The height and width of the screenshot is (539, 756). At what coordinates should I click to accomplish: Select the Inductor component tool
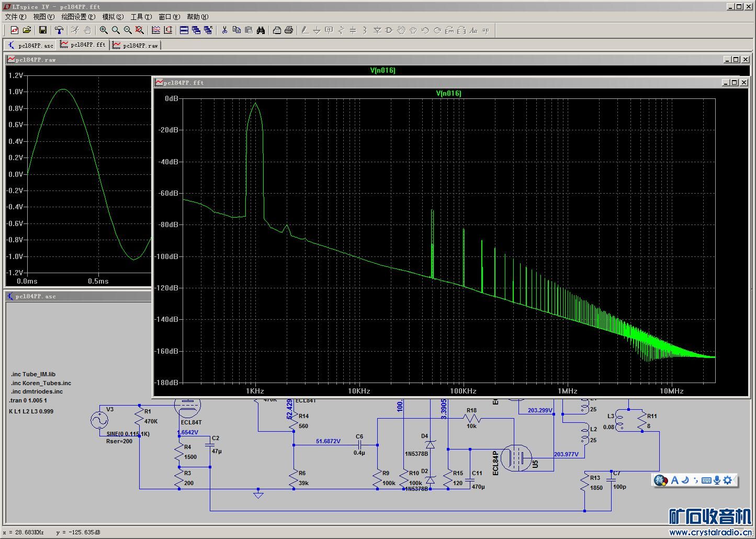[x=365, y=30]
